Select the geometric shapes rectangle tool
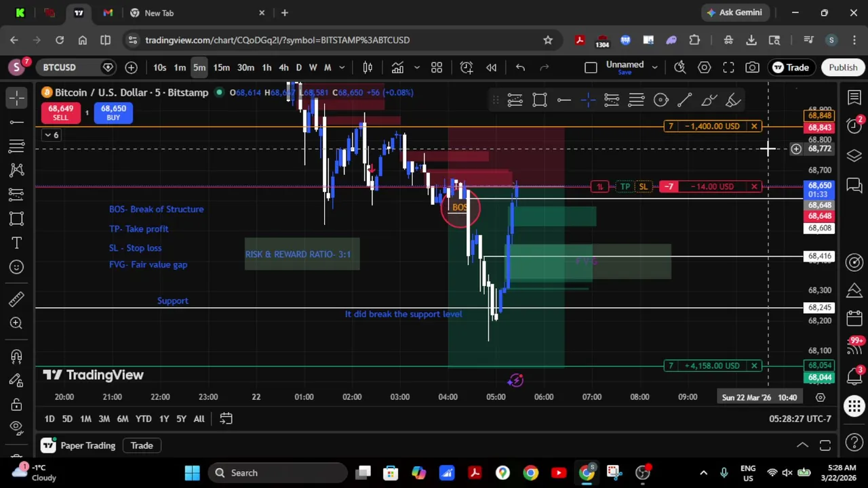The width and height of the screenshot is (868, 488). [x=17, y=218]
